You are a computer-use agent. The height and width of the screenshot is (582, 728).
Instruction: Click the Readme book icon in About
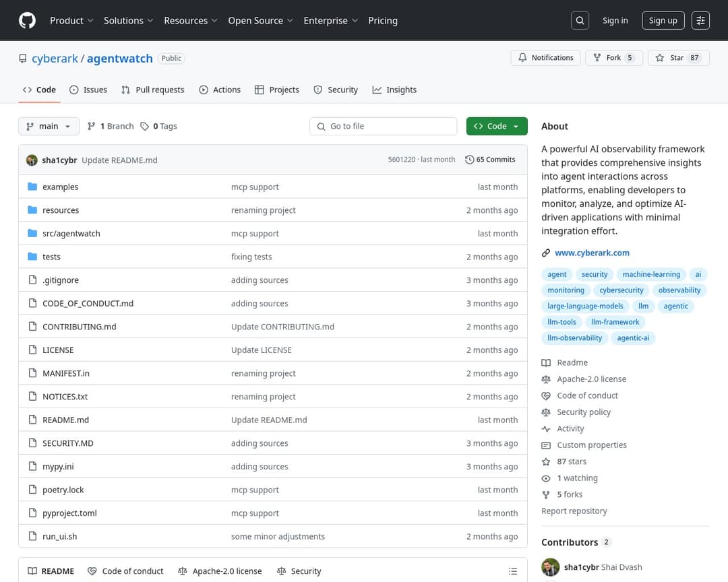[546, 363]
